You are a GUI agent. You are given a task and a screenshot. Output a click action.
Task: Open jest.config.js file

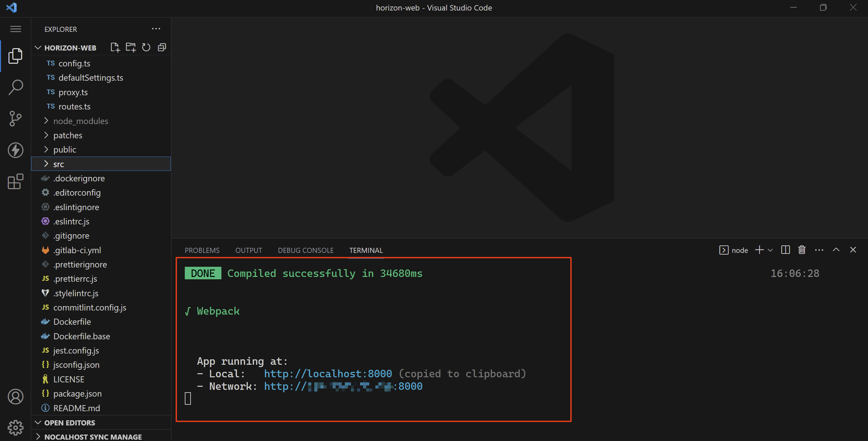click(101, 350)
